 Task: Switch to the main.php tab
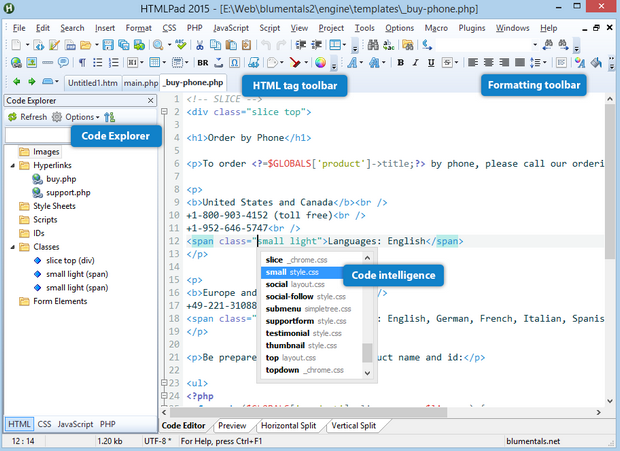pos(141,82)
